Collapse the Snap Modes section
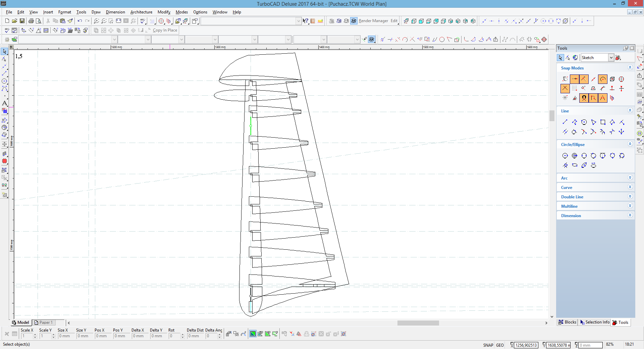 [x=630, y=67]
